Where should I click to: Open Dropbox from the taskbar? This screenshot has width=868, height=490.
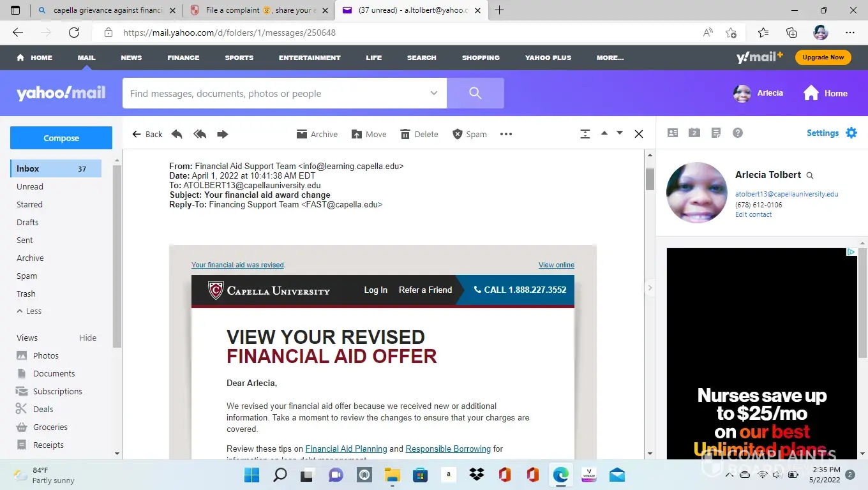(476, 475)
